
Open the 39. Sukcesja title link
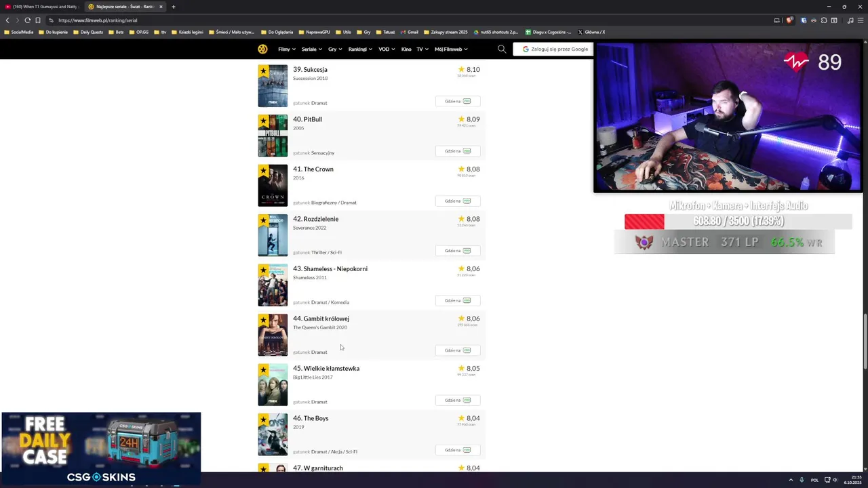tap(310, 69)
